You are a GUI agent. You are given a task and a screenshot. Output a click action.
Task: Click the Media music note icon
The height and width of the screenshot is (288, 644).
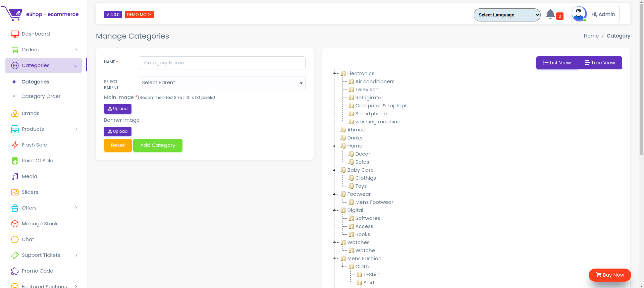coord(15,176)
